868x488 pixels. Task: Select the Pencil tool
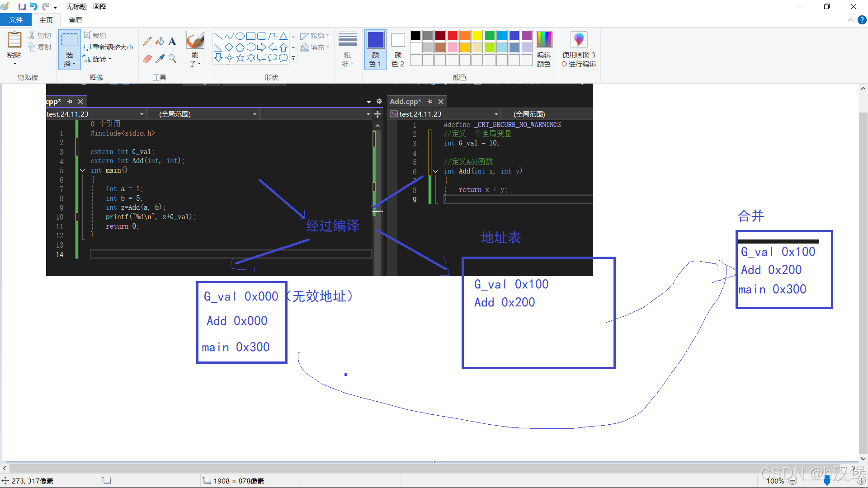[x=147, y=42]
